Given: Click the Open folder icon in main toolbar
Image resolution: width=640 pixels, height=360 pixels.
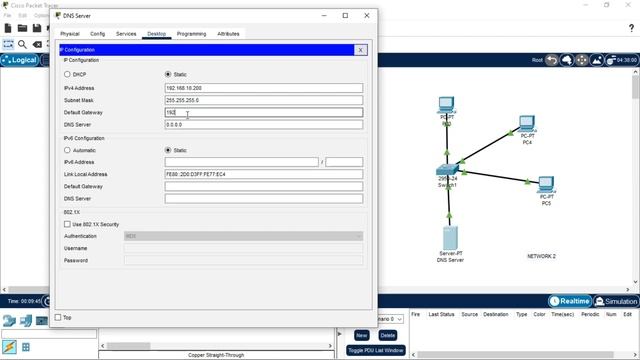Looking at the screenshot, I should [x=22, y=28].
